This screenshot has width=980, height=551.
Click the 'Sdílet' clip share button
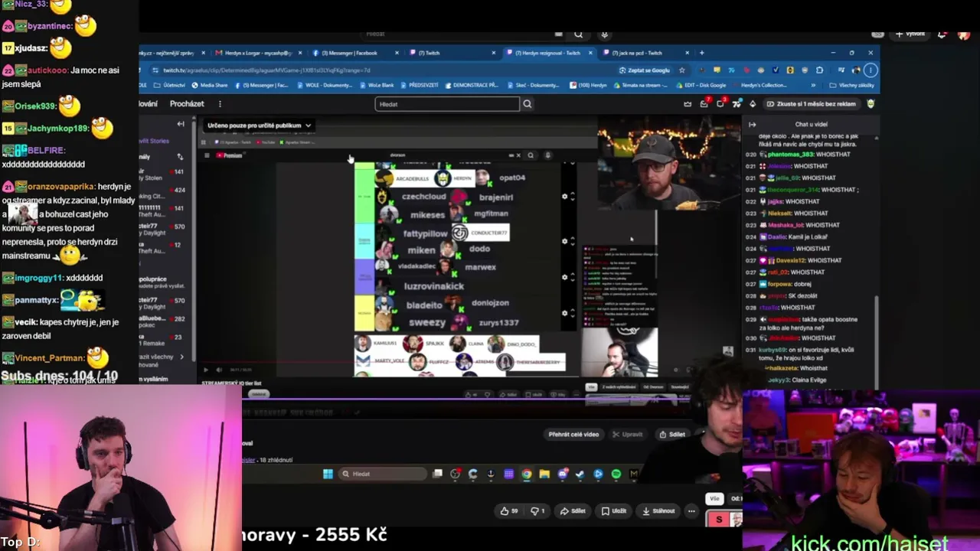pos(672,435)
